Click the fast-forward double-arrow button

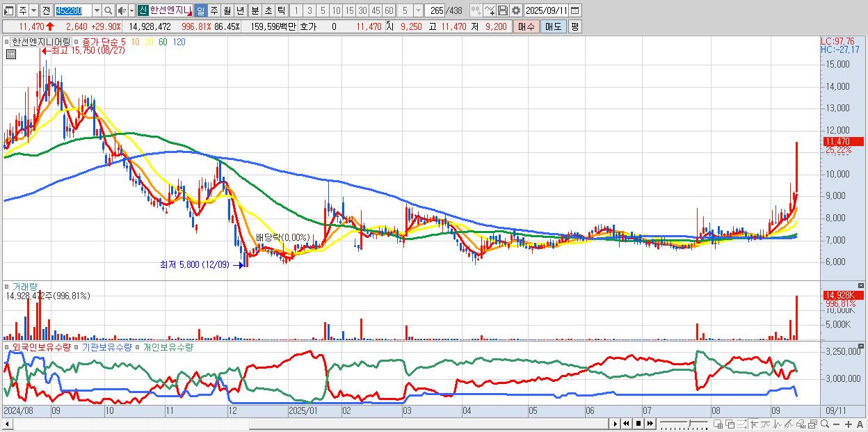650,424
